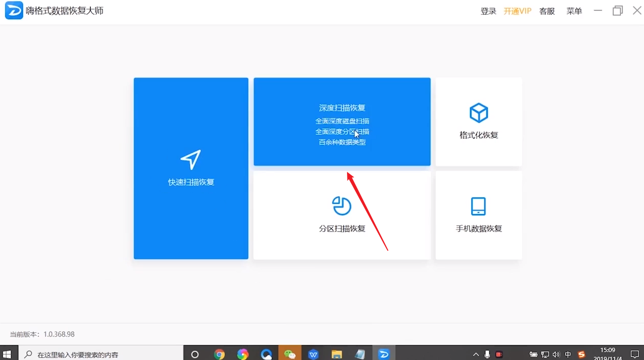Toggle the 中 input language indicator
The width and height of the screenshot is (644, 360).
(x=568, y=354)
